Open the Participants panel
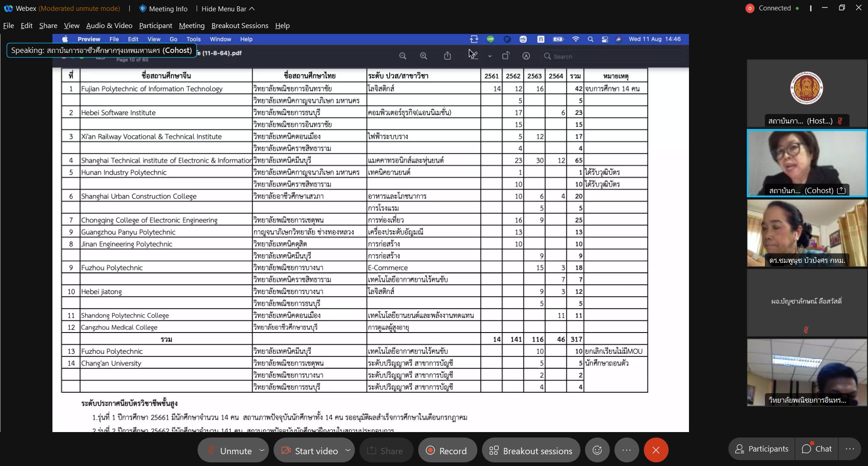The width and height of the screenshot is (868, 466). click(x=762, y=449)
